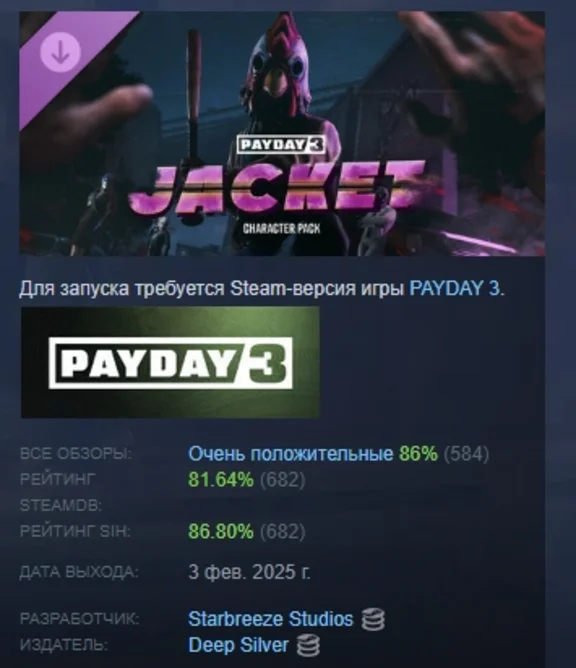The image size is (576, 668).
Task: Click the PAYDAY 3 logo in header artwork
Action: point(281,144)
